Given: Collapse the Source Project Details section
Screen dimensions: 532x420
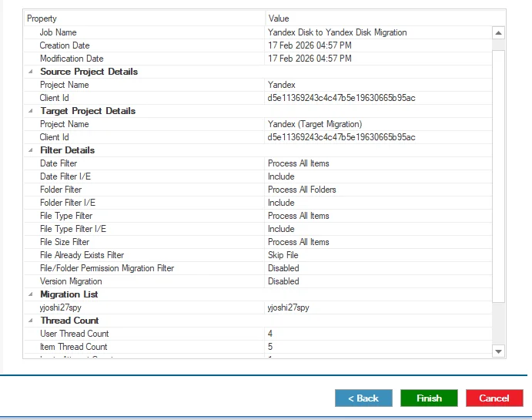Looking at the screenshot, I should coord(31,72).
